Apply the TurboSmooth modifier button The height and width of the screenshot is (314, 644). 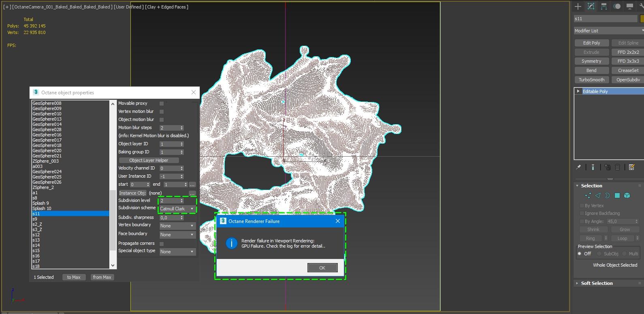click(592, 80)
